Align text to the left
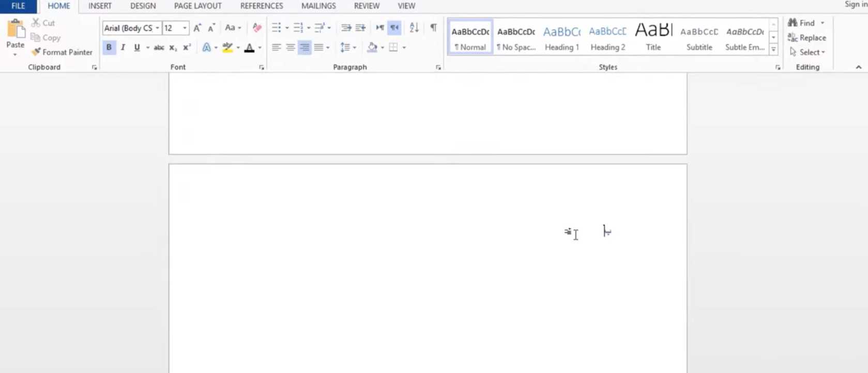 tap(277, 48)
